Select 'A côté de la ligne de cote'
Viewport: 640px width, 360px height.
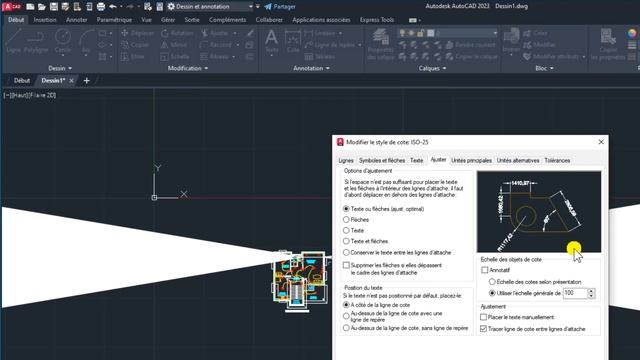coord(346,305)
